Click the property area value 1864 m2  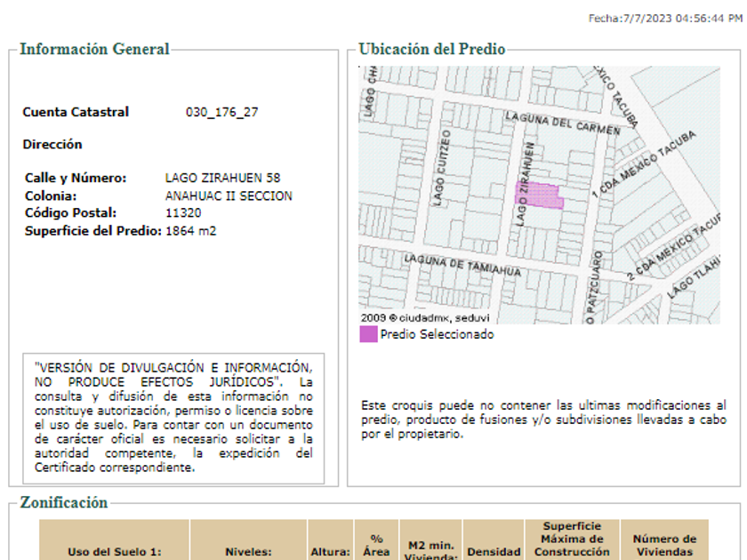click(190, 231)
